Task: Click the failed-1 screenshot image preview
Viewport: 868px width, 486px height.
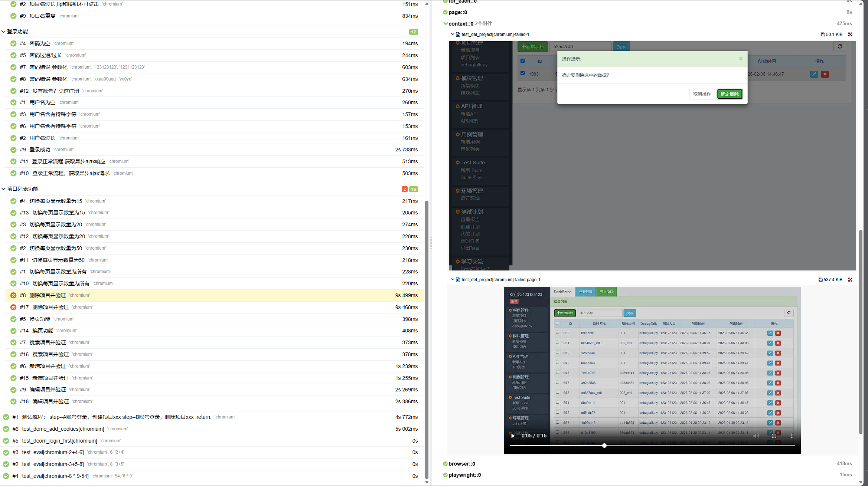Action: point(652,156)
